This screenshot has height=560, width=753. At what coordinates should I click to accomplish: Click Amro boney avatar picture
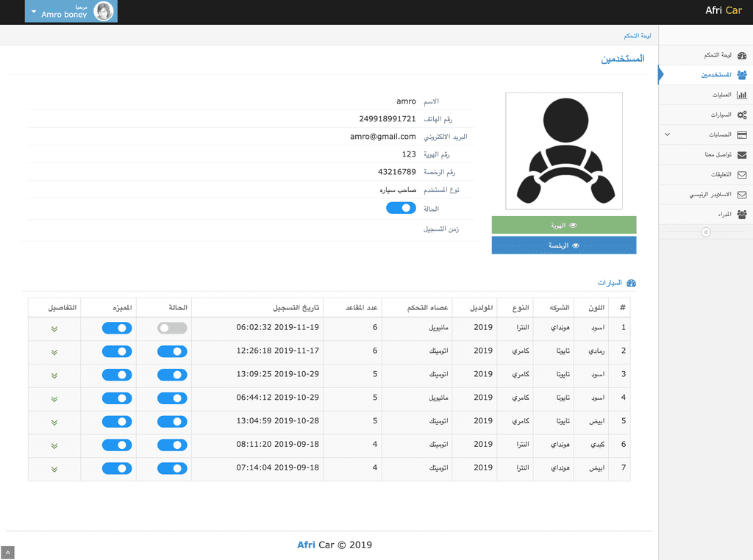103,11
